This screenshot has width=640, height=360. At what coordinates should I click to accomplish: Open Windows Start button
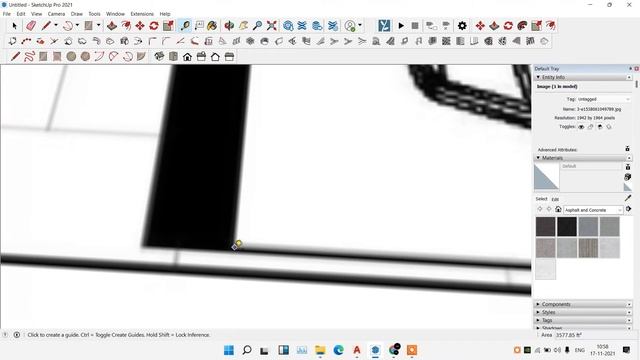tap(229, 350)
